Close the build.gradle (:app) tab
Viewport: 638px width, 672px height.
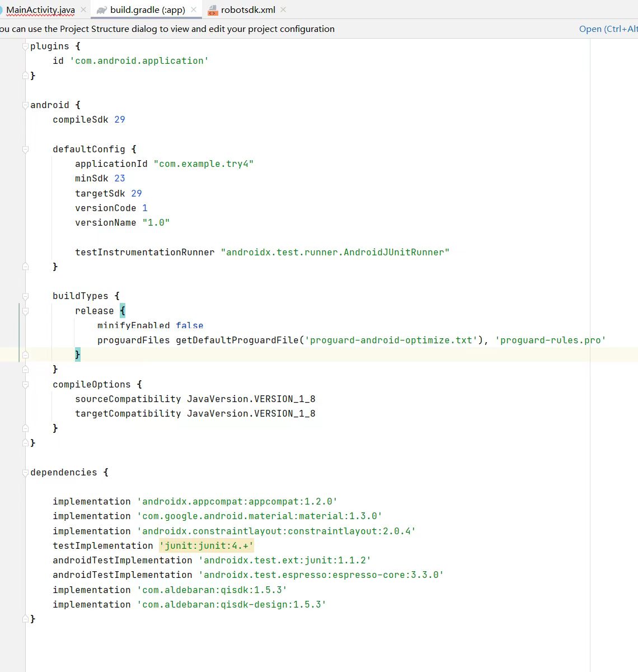(x=194, y=10)
